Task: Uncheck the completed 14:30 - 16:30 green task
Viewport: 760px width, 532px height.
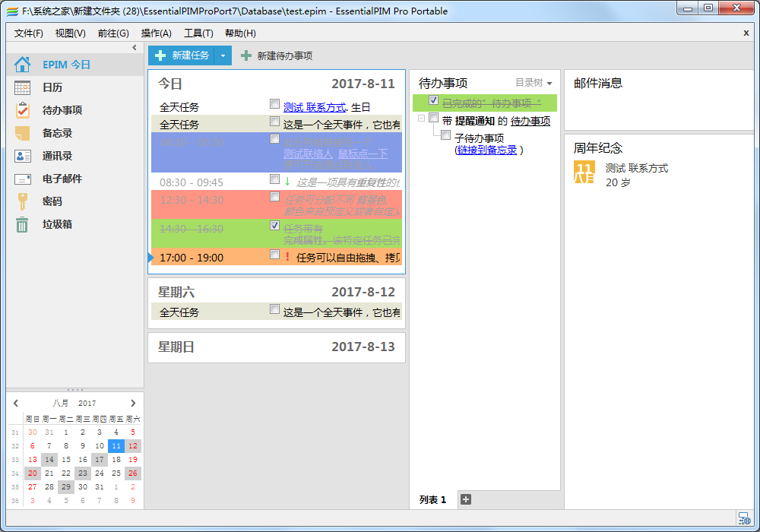Action: (275, 225)
